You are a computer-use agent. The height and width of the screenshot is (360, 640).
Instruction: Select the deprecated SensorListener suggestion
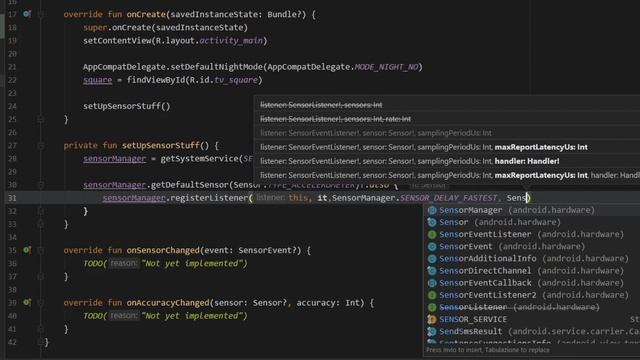tap(531, 307)
